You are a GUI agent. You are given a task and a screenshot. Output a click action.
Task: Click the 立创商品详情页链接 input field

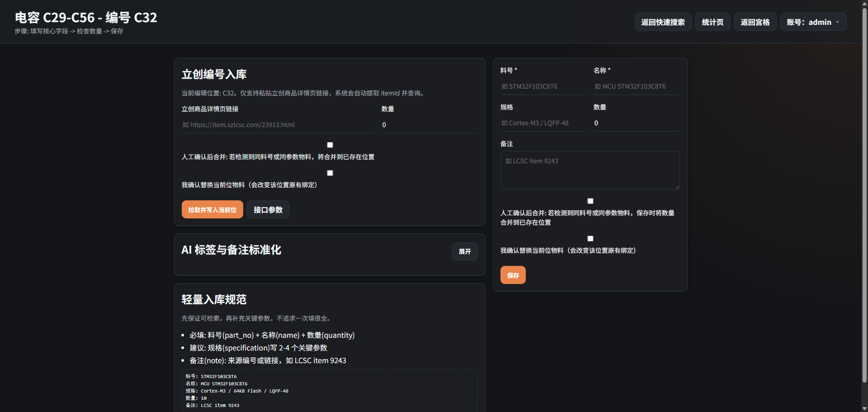click(278, 125)
